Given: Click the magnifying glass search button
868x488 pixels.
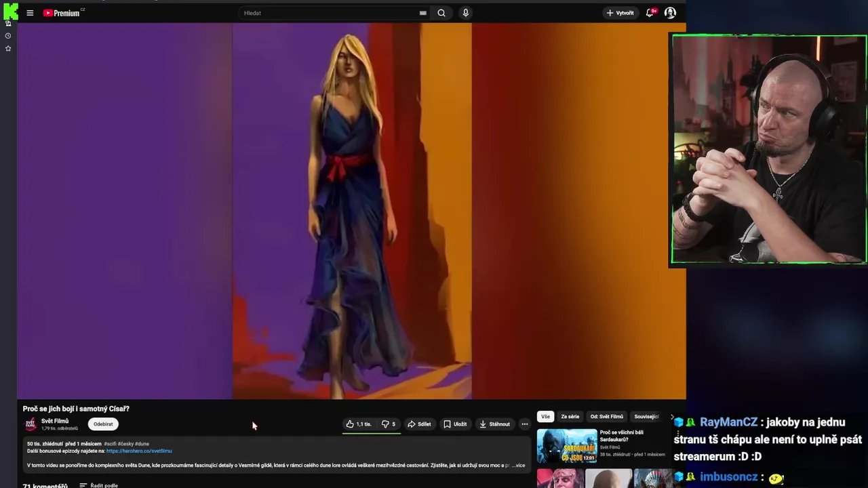Looking at the screenshot, I should tap(441, 13).
